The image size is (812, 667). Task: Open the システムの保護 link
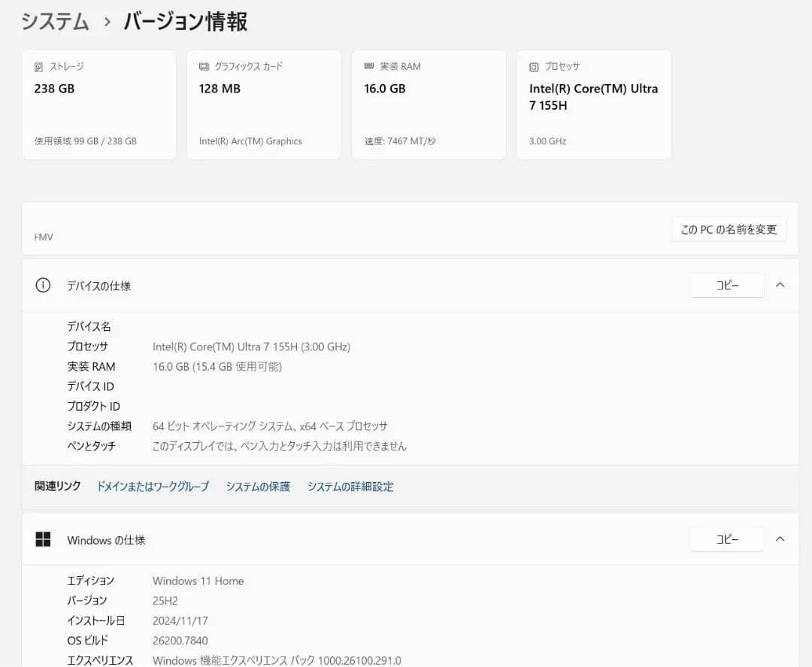[258, 487]
